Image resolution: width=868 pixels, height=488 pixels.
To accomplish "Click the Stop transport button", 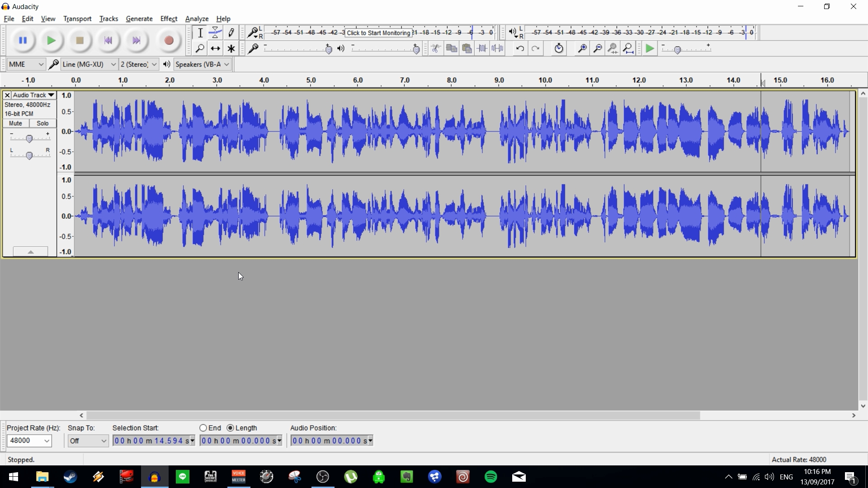I will click(80, 41).
